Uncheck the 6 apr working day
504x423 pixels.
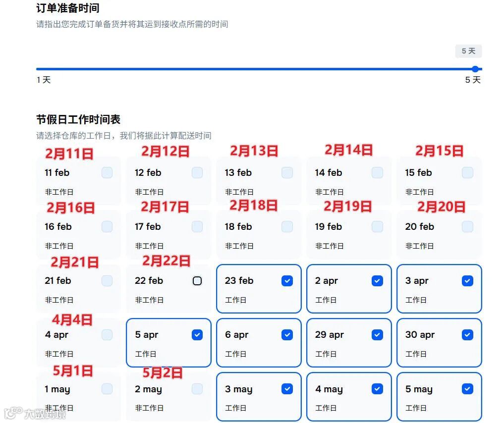287,335
